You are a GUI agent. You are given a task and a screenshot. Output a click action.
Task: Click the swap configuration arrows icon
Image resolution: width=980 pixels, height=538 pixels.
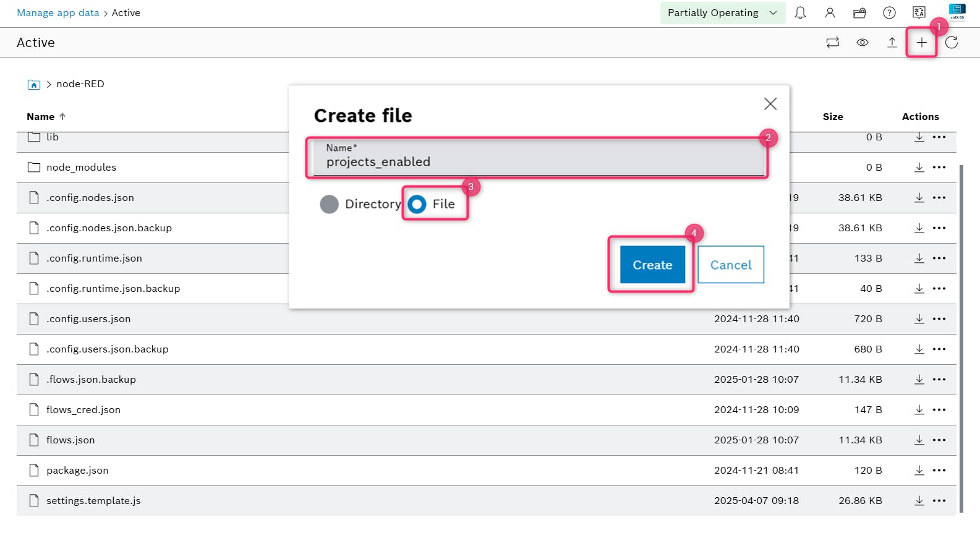(x=833, y=43)
